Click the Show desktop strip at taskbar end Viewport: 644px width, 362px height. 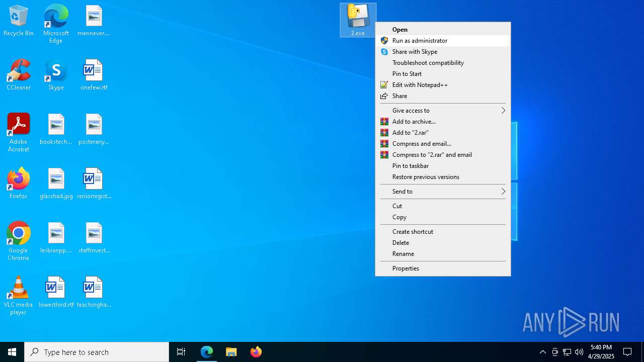(642, 352)
